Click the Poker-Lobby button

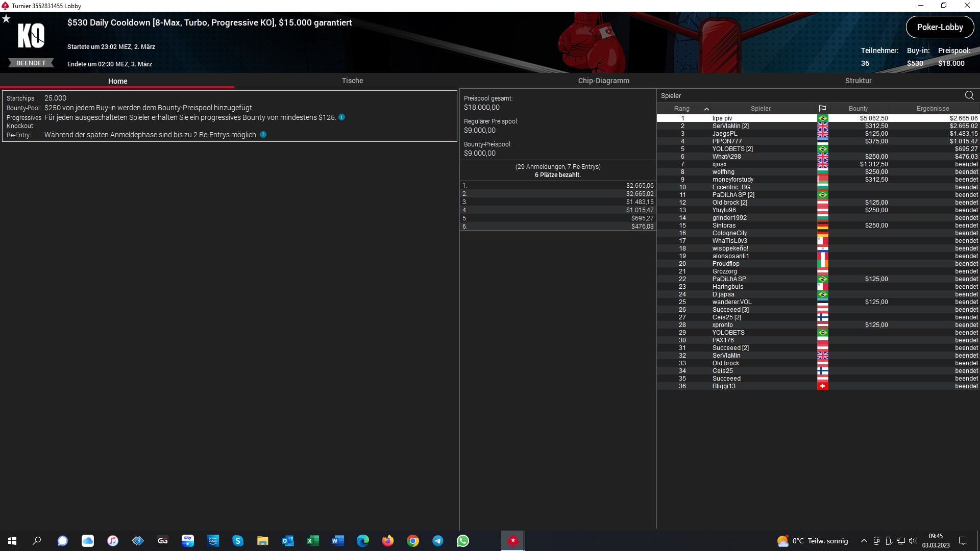[x=940, y=28]
